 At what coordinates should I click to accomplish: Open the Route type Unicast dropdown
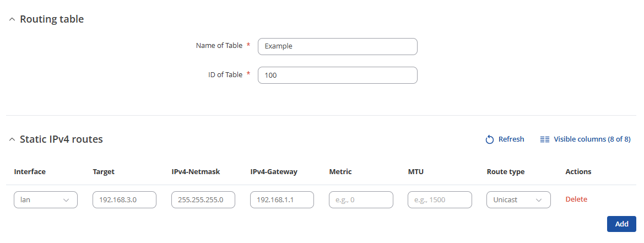point(518,199)
